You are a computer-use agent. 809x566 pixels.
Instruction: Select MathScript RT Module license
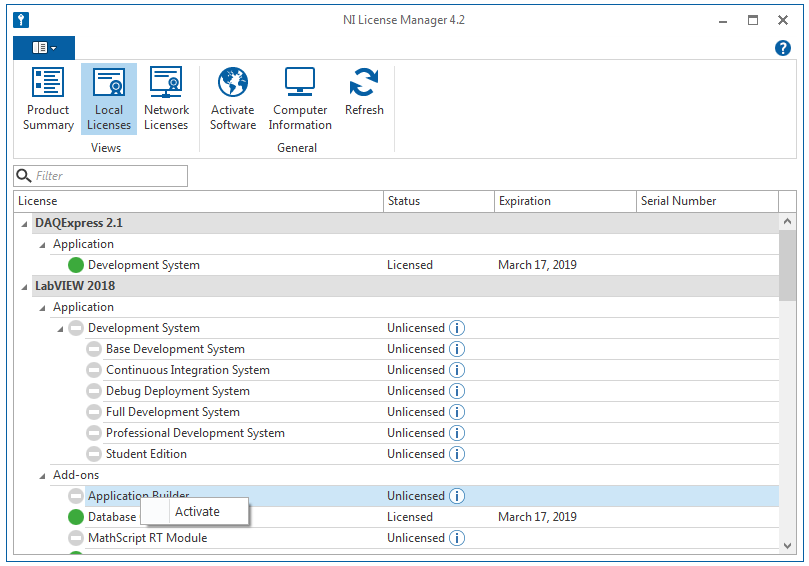tap(147, 538)
